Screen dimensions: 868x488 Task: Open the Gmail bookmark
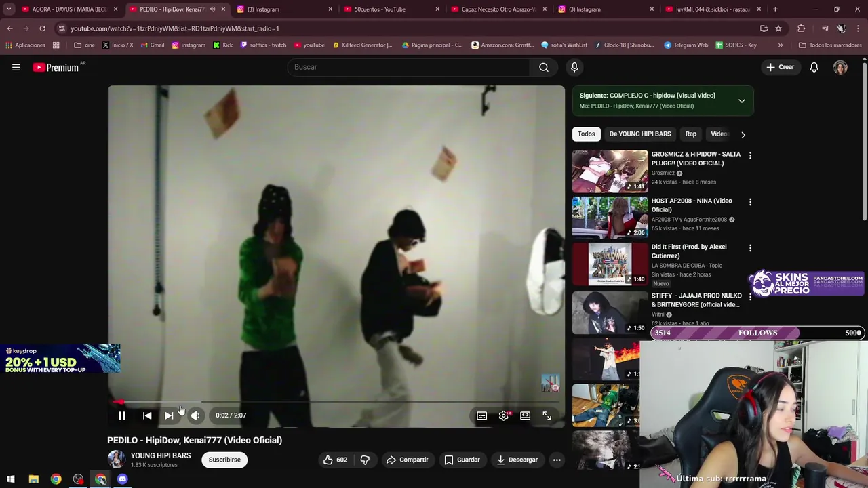(x=152, y=45)
